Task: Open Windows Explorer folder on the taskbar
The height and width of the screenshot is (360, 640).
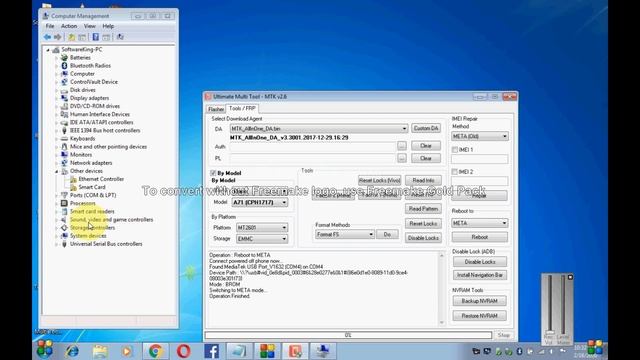Action: tap(100, 351)
